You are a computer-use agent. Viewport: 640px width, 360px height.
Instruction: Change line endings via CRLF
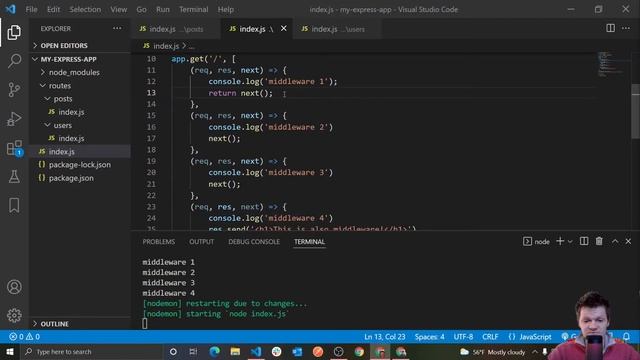click(x=490, y=337)
